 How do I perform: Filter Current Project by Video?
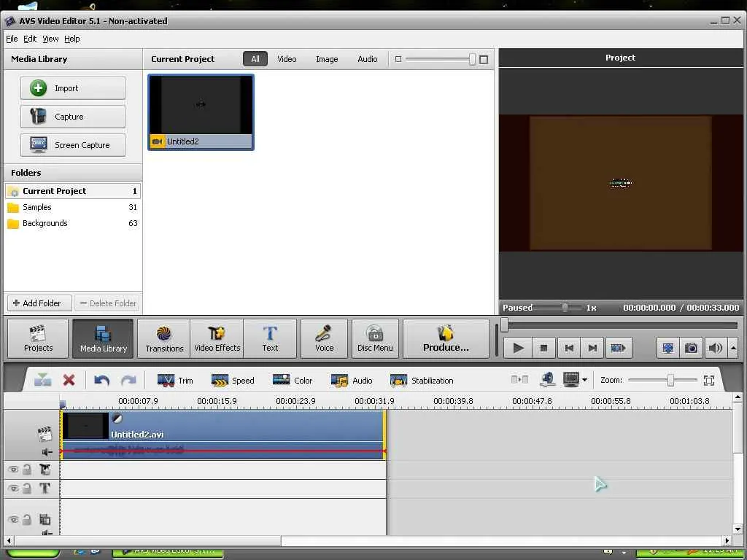(287, 59)
